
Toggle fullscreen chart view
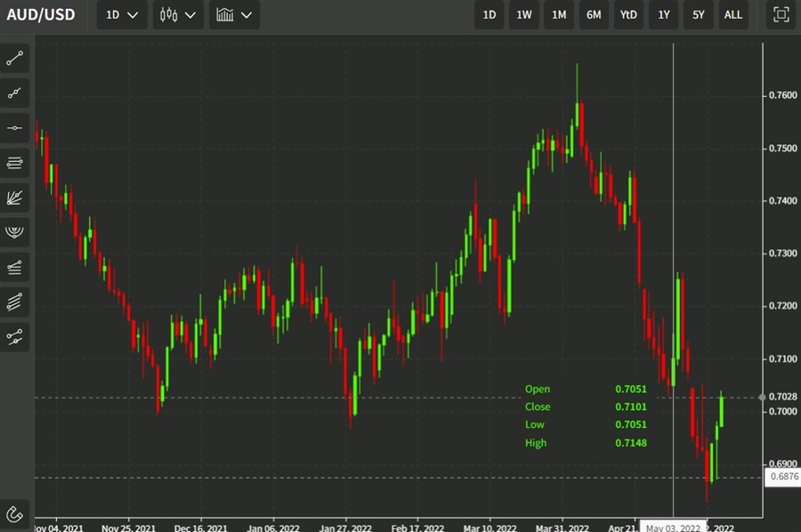(781, 14)
